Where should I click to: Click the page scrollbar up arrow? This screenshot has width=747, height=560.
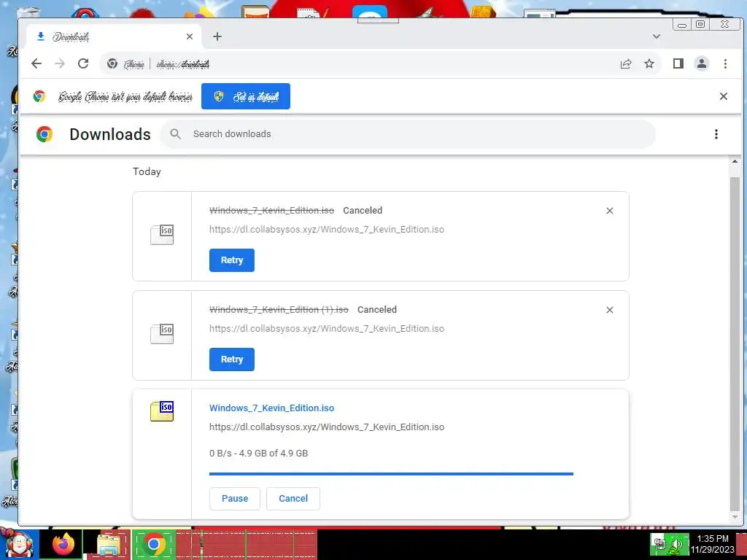[x=735, y=162]
